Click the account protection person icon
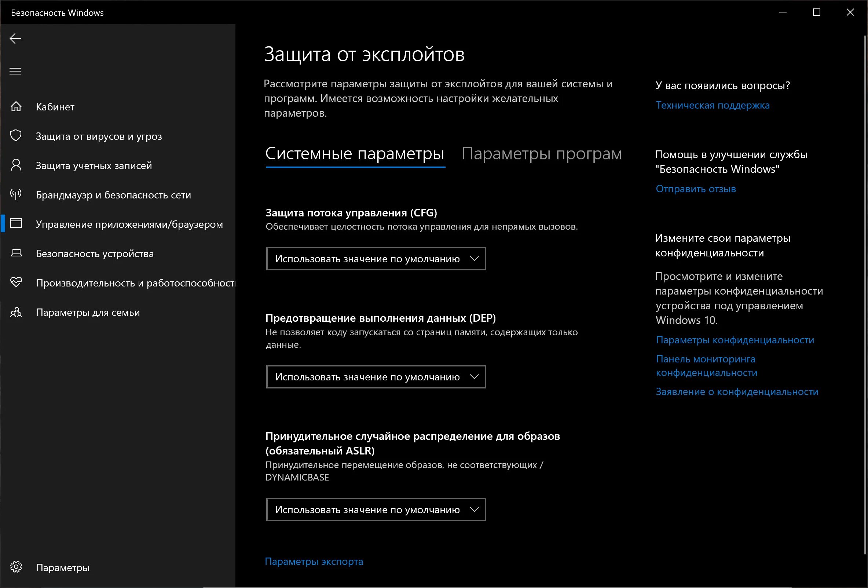This screenshot has height=588, width=868. click(x=16, y=165)
